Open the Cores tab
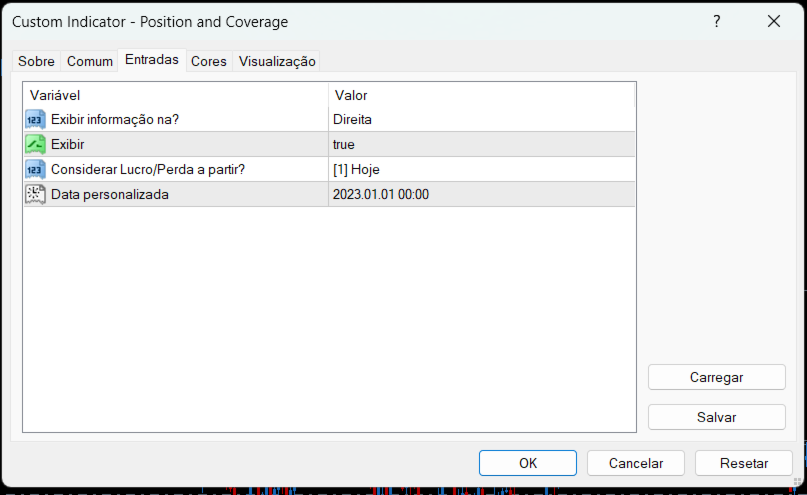 coord(209,61)
